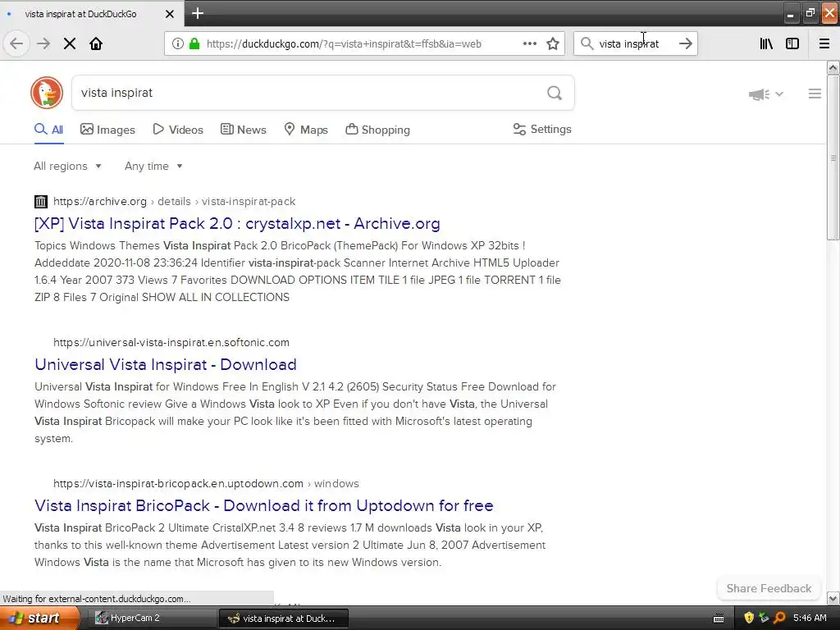Click the security shield tray icon
The width and height of the screenshot is (840, 630).
pos(749,618)
